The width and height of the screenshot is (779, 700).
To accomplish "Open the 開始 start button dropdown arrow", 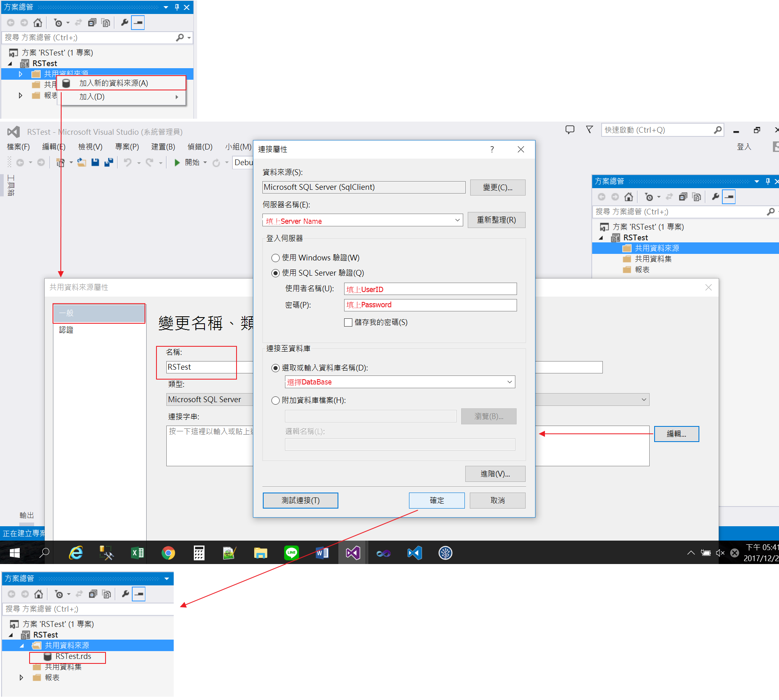I will point(205,163).
